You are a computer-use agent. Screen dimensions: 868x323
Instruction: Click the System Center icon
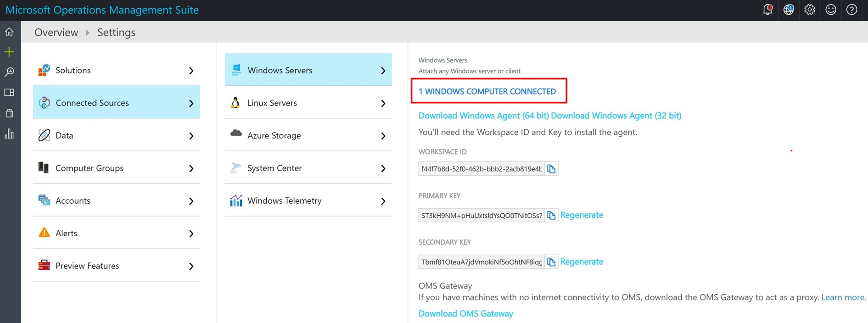point(235,168)
